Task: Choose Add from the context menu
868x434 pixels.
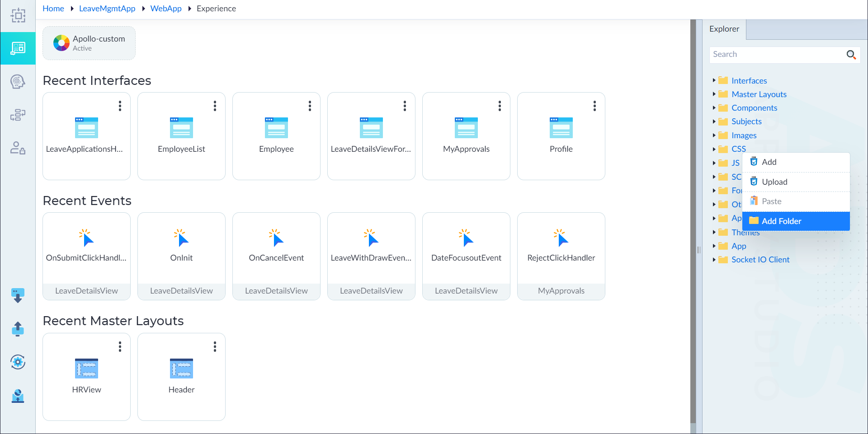Action: point(796,162)
